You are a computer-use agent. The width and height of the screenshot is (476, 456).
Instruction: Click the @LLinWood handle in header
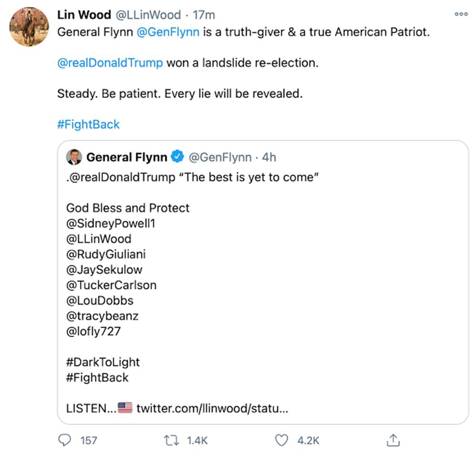[x=149, y=15]
